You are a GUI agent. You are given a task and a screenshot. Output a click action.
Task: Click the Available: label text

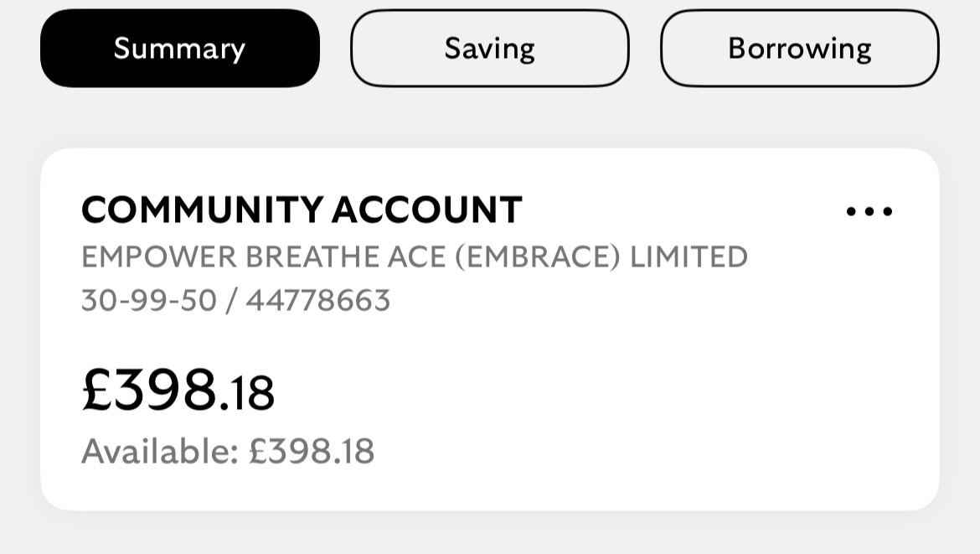(160, 452)
